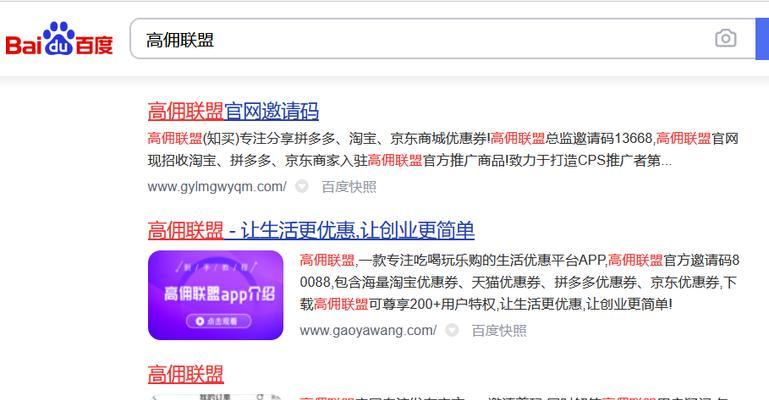Click the www.gylmgwyqm.com/ URL
769x400 pixels.
point(217,187)
